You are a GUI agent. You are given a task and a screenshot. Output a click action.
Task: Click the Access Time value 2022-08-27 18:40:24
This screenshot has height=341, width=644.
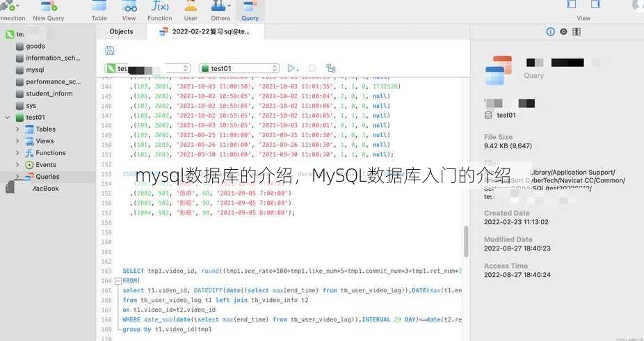(x=517, y=274)
